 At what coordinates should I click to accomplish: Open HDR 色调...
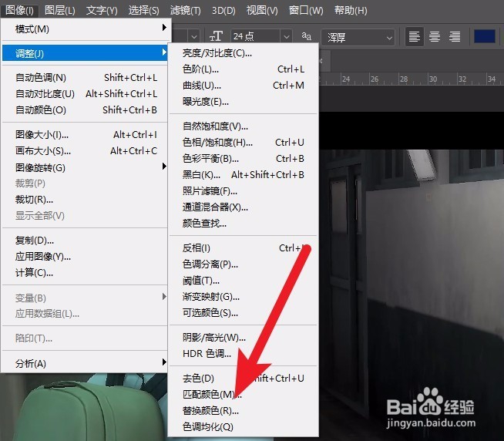point(244,354)
